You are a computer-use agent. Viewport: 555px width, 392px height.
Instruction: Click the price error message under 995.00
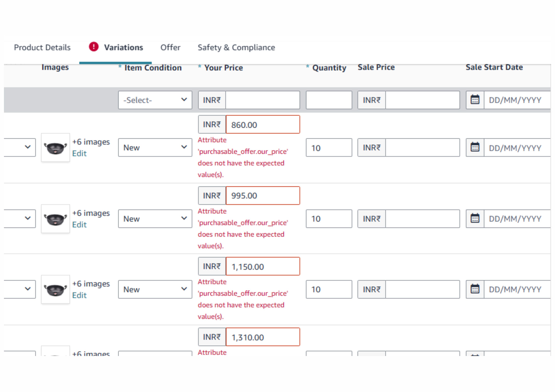[x=243, y=229]
